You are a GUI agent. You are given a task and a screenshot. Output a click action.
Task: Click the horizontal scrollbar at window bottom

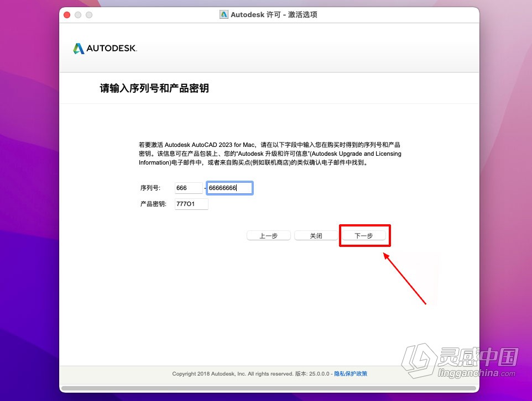click(269, 388)
